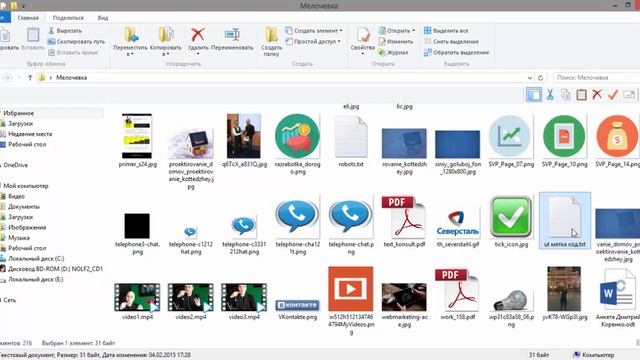Open the Создать элемент dropdown

coord(313,31)
